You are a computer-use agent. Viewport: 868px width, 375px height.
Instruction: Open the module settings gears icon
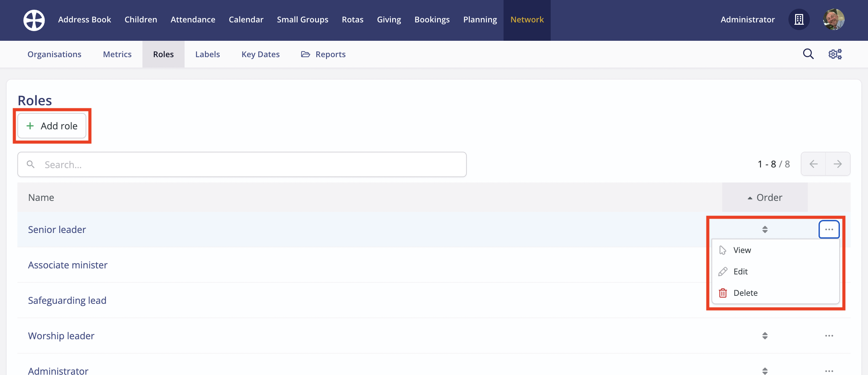[835, 54]
